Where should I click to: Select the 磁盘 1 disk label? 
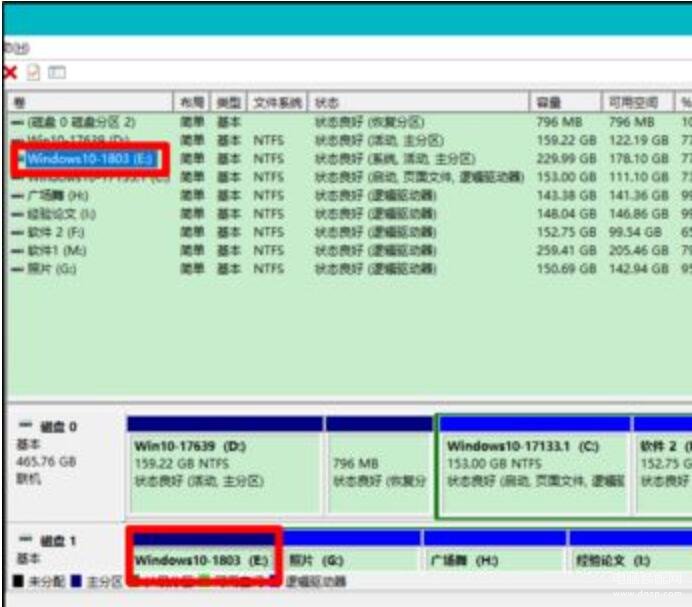coord(58,541)
